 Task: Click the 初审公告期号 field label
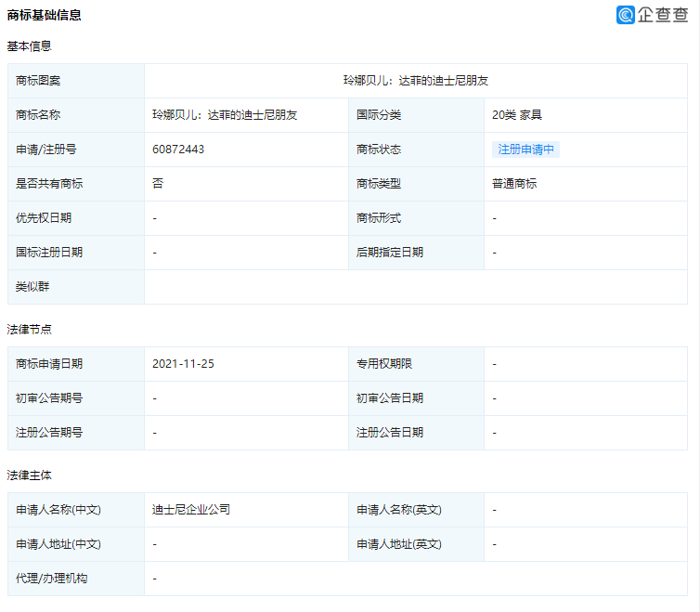[49, 398]
